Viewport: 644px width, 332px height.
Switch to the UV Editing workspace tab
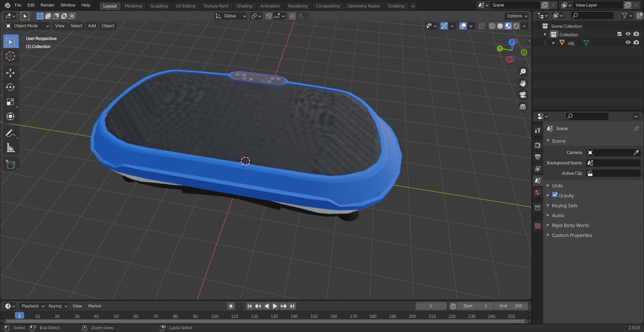click(185, 6)
